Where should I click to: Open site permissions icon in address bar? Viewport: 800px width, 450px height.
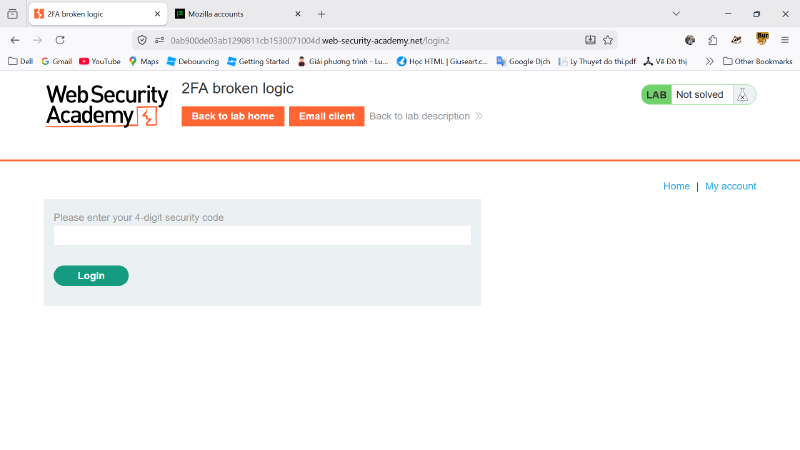(x=159, y=40)
